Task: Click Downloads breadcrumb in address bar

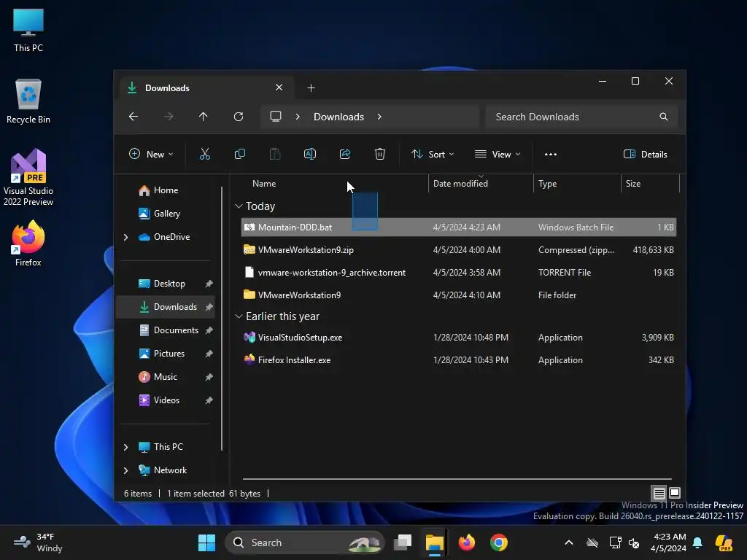Action: coord(338,117)
